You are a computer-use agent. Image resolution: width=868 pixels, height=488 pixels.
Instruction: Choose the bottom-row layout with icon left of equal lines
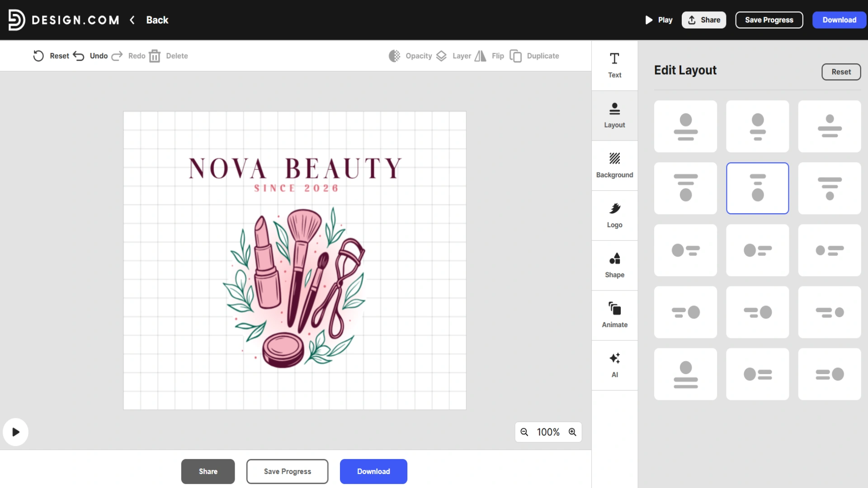pos(758,374)
